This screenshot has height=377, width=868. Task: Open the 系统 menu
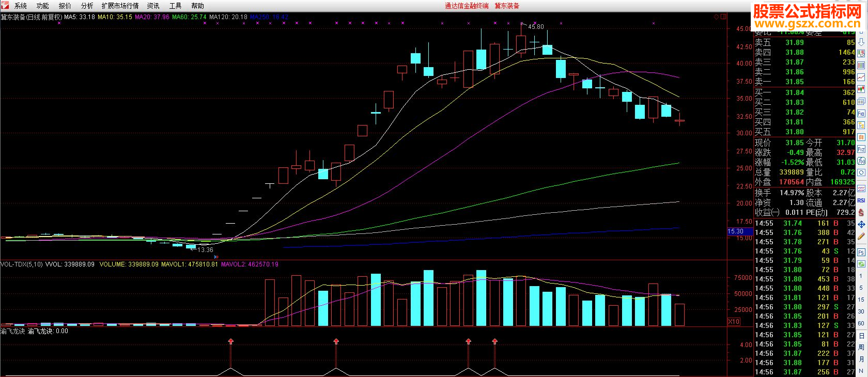pos(21,6)
